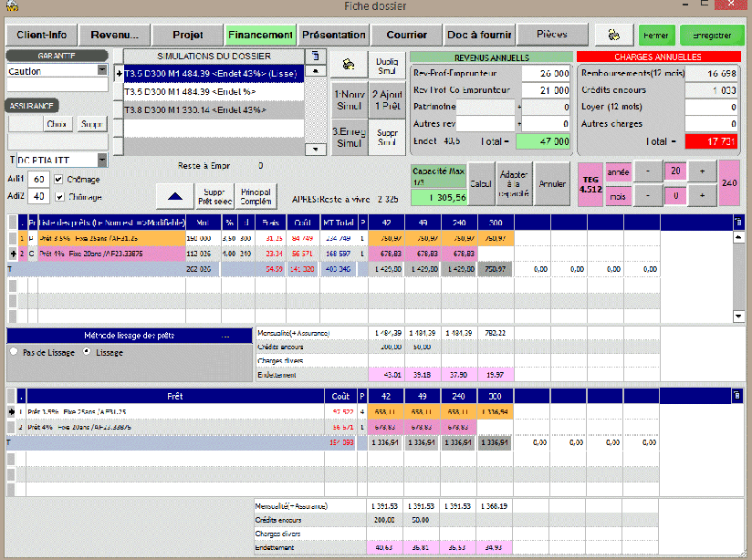Click the pink 240 total months box
The height and width of the screenshot is (560, 752).
730,182
